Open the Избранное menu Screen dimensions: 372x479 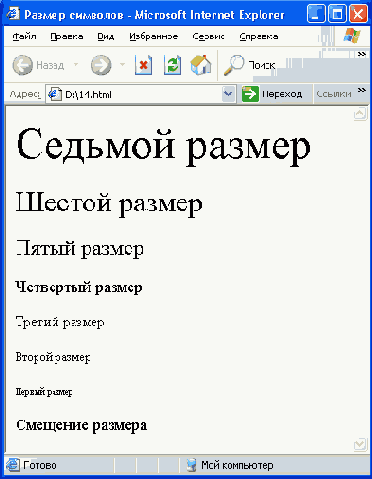tap(154, 36)
